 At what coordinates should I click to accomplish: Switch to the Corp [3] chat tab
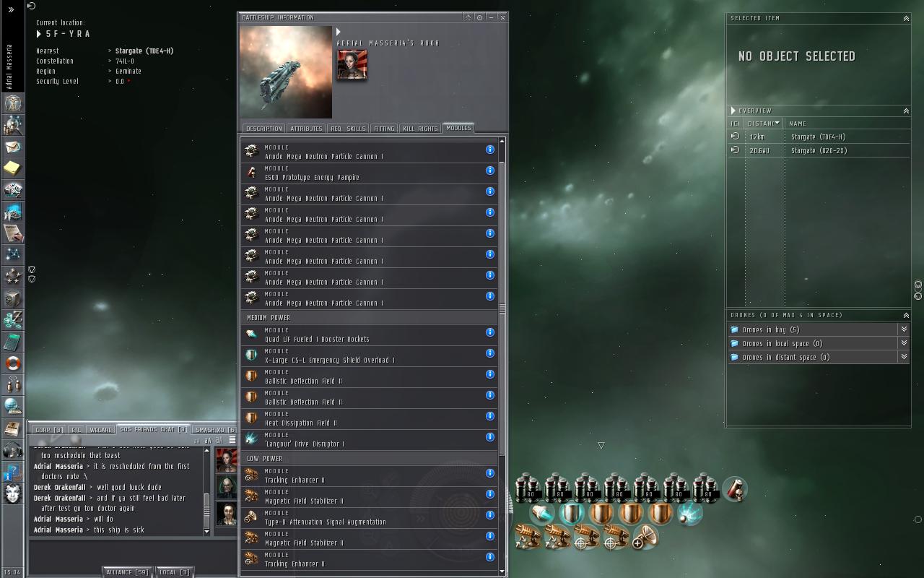50,429
